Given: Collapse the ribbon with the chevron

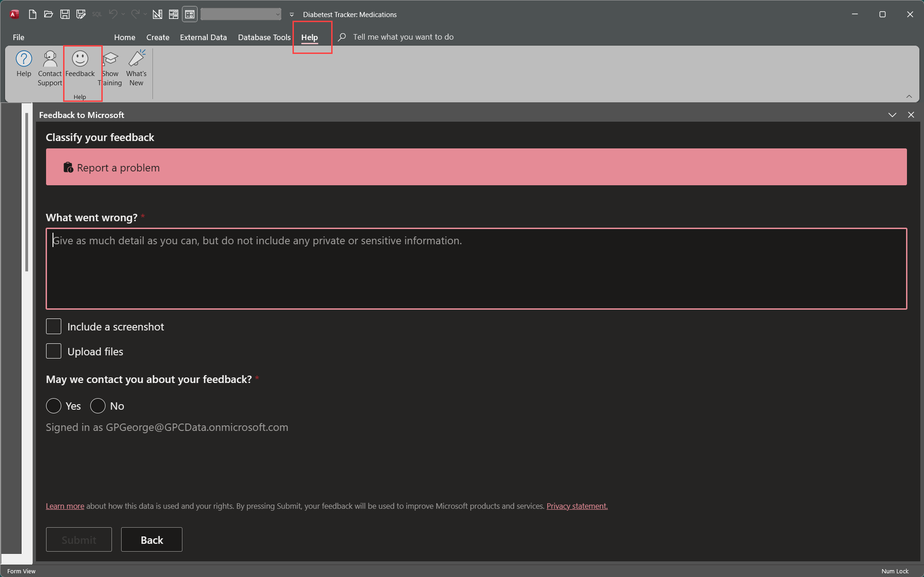Looking at the screenshot, I should point(909,96).
